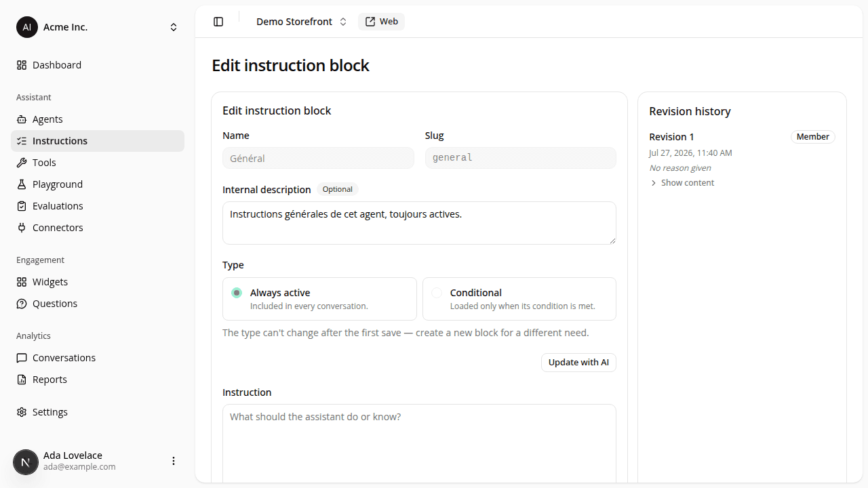Click the Widgets grid icon
Image resolution: width=868 pixels, height=488 pixels.
[x=22, y=282]
